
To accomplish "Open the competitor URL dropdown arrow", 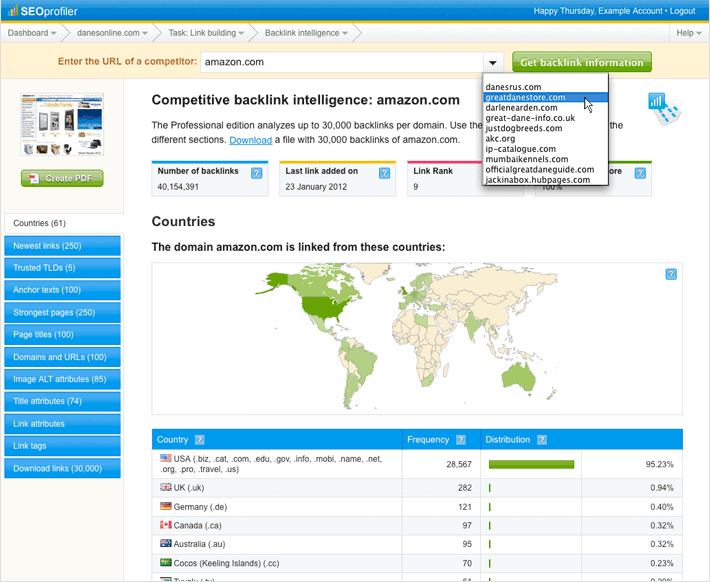I will 493,62.
